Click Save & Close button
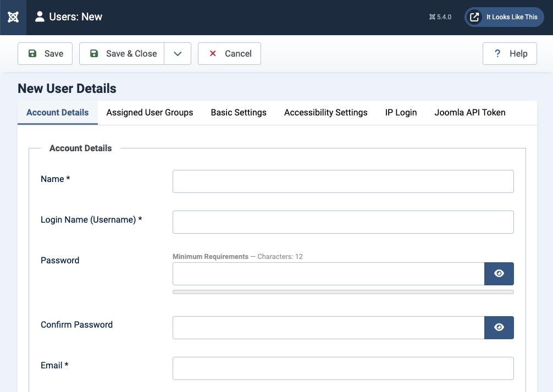Screen dimensions: 553x392 click(x=122, y=53)
